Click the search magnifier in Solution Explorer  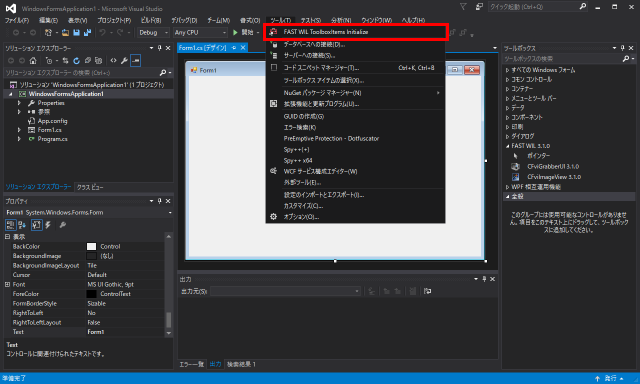coord(163,73)
